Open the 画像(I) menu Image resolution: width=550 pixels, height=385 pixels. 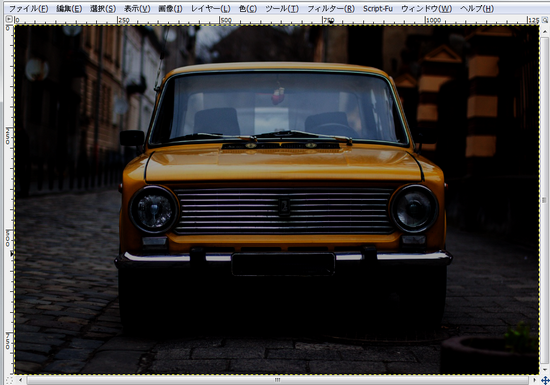click(170, 8)
